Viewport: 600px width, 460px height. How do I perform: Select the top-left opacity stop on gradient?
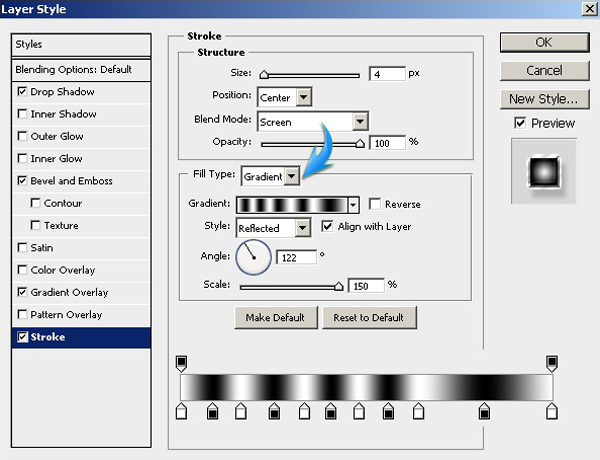181,362
